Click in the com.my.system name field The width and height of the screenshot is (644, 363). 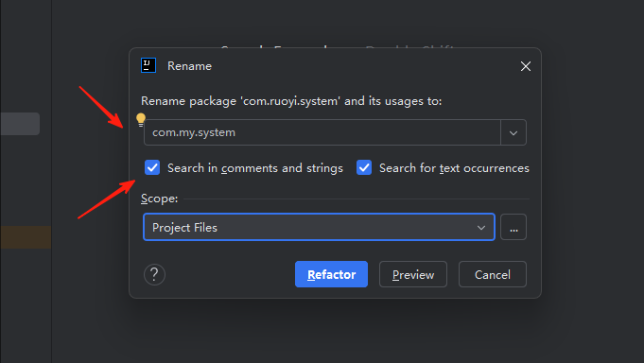[322, 132]
